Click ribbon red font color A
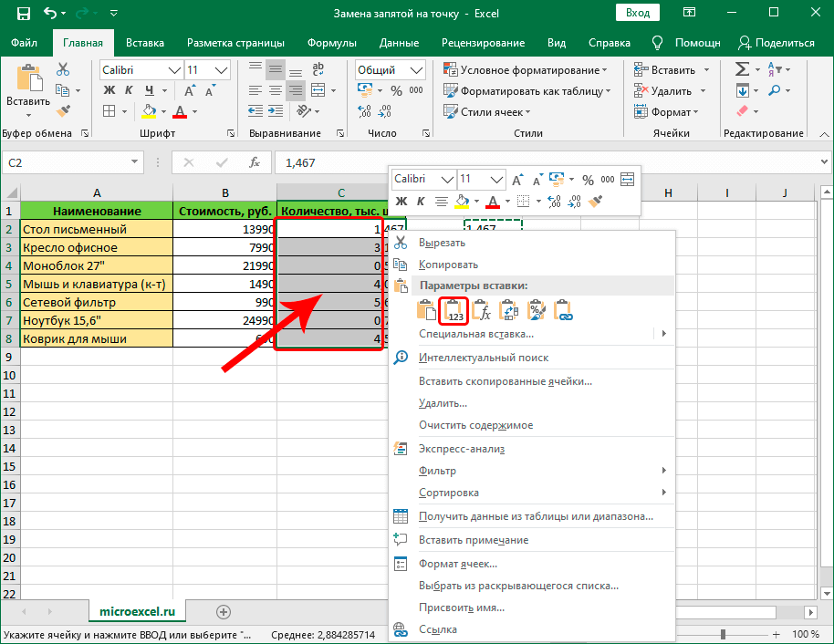The image size is (834, 644). coord(181,111)
